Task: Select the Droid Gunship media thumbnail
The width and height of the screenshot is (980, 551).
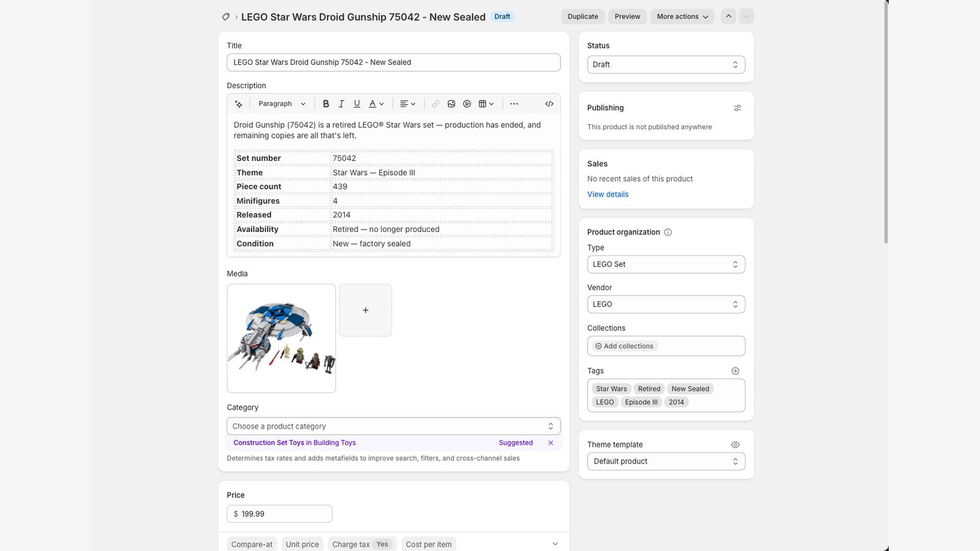Action: point(281,339)
